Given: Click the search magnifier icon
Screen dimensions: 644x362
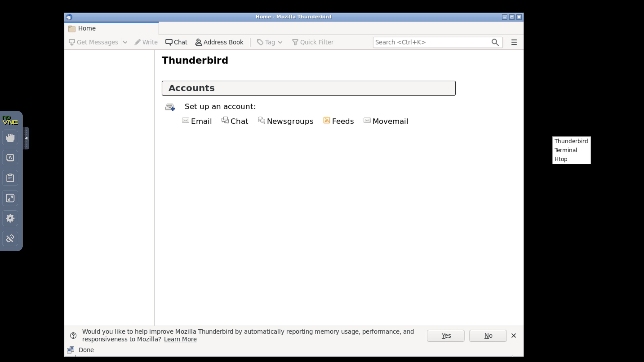Looking at the screenshot, I should click(x=495, y=43).
